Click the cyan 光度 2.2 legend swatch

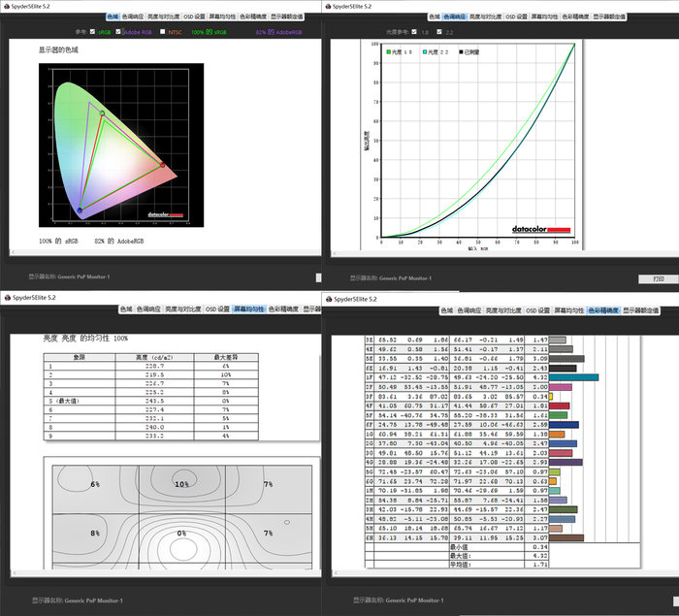(425, 52)
